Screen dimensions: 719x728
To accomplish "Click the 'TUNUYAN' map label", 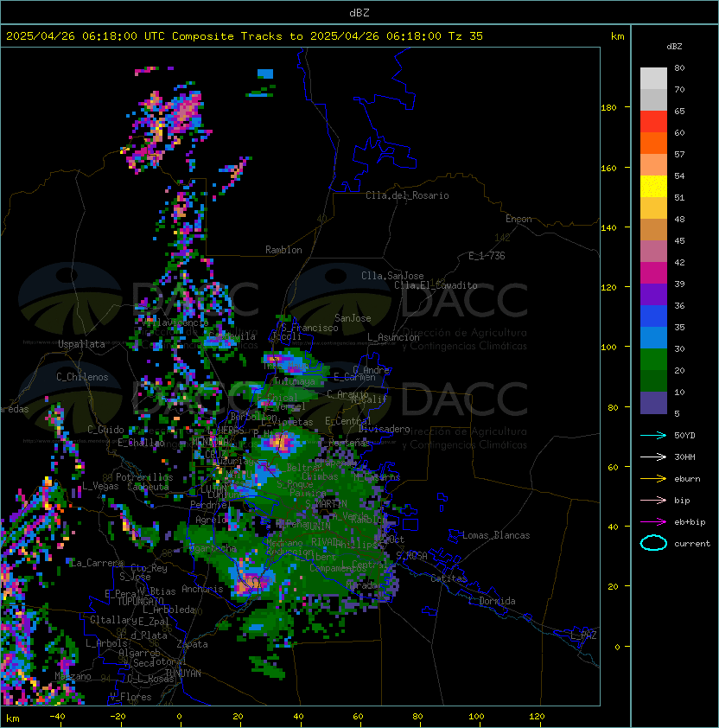I will tap(183, 674).
